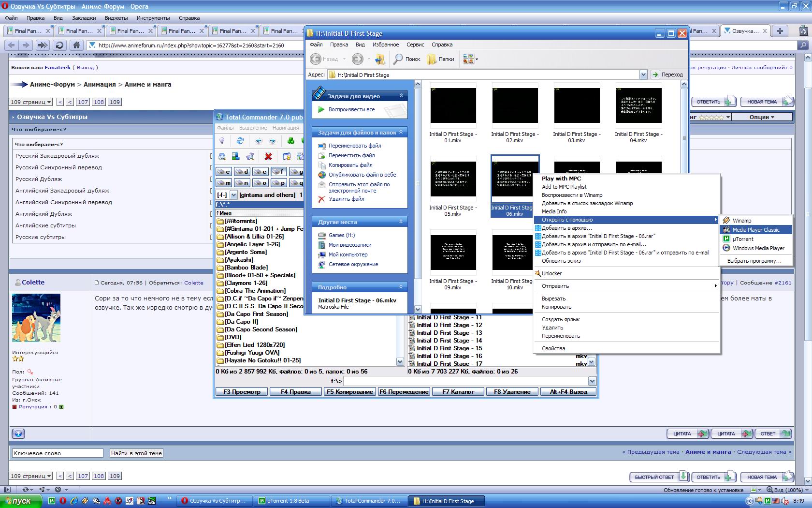Click F5 Копирование in Total Commander
The width and height of the screenshot is (812, 508).
click(x=350, y=392)
